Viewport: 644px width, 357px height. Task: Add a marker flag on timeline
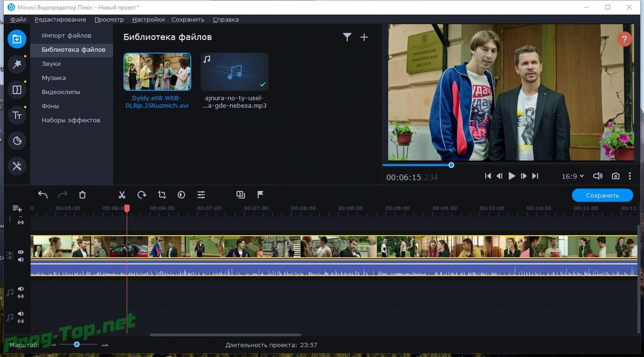click(260, 195)
